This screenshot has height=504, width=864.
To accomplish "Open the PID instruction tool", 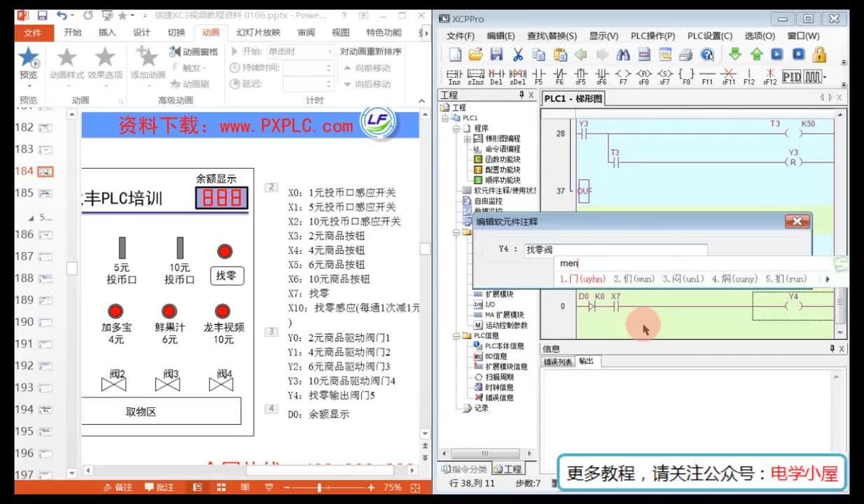I will 791,76.
